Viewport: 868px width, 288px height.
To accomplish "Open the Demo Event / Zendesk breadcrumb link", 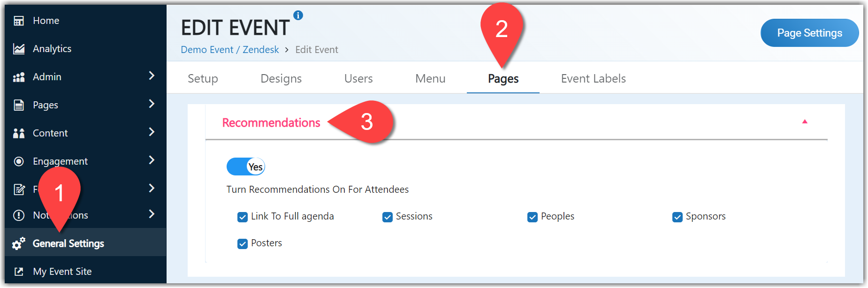I will [x=230, y=50].
